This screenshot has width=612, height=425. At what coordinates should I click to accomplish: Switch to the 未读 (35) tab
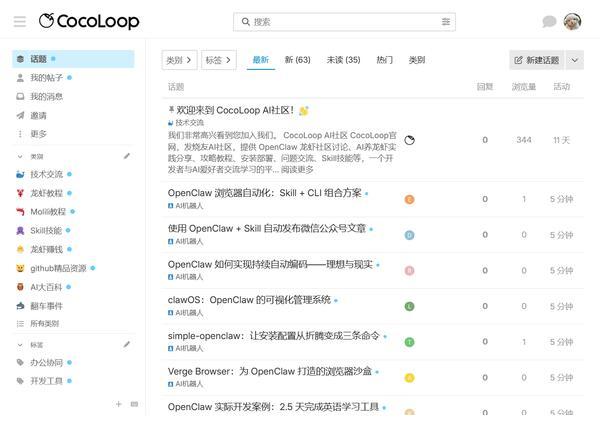pyautogui.click(x=343, y=60)
